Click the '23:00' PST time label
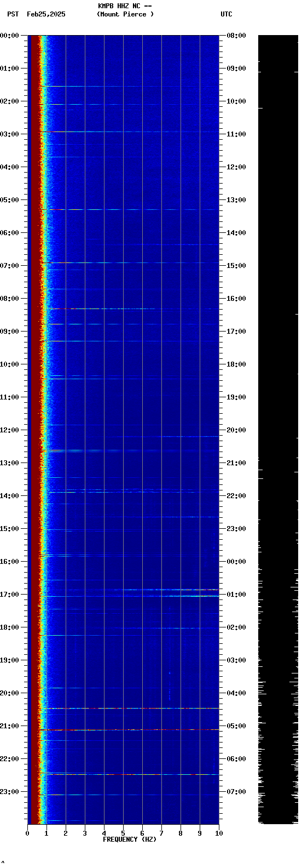Screen dimensions: 302x868 point(10,792)
